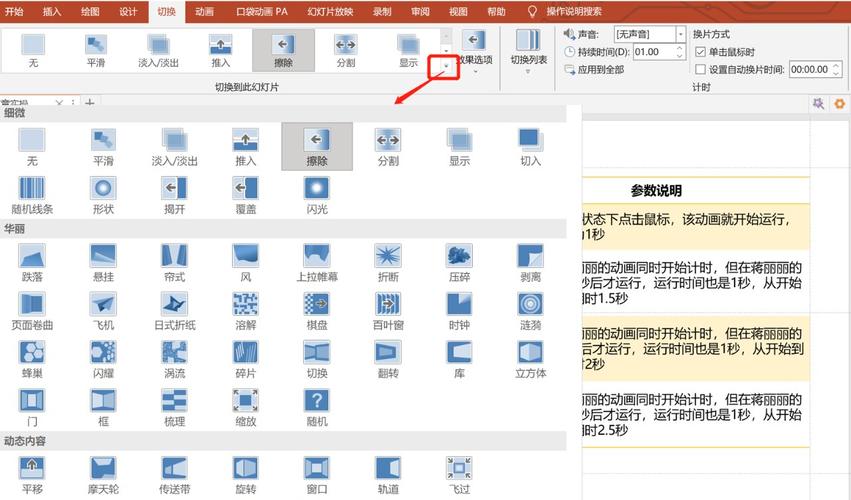The width and height of the screenshot is (851, 500).
Task: Open the 切换列表 dropdown
Action: [x=528, y=52]
